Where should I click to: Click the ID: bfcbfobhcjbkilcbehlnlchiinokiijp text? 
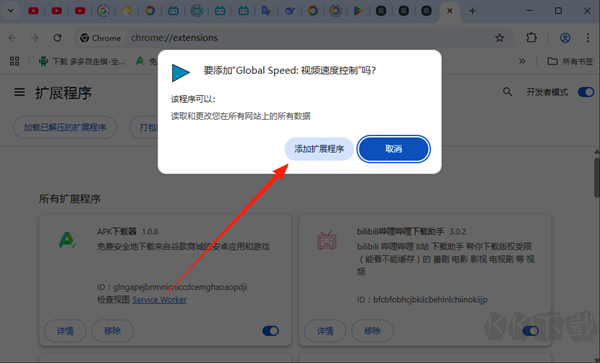(x=422, y=300)
